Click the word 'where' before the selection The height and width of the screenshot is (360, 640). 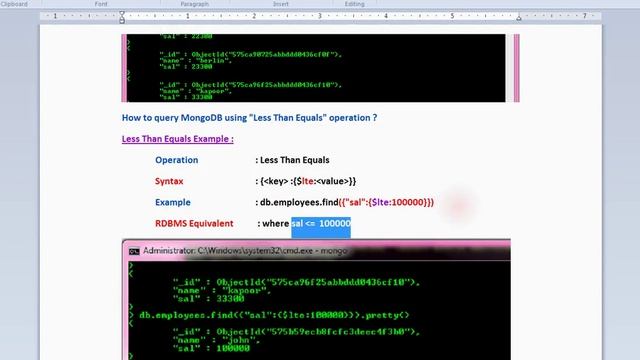coord(276,224)
